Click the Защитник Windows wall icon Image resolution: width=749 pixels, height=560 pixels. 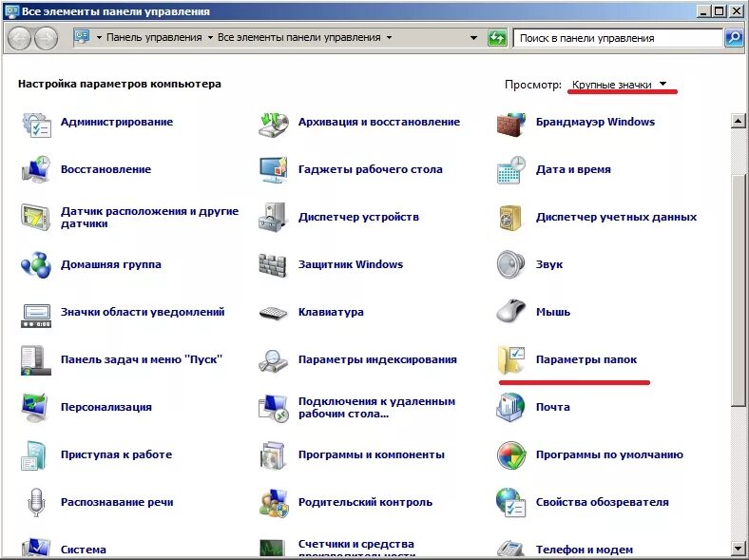(273, 265)
